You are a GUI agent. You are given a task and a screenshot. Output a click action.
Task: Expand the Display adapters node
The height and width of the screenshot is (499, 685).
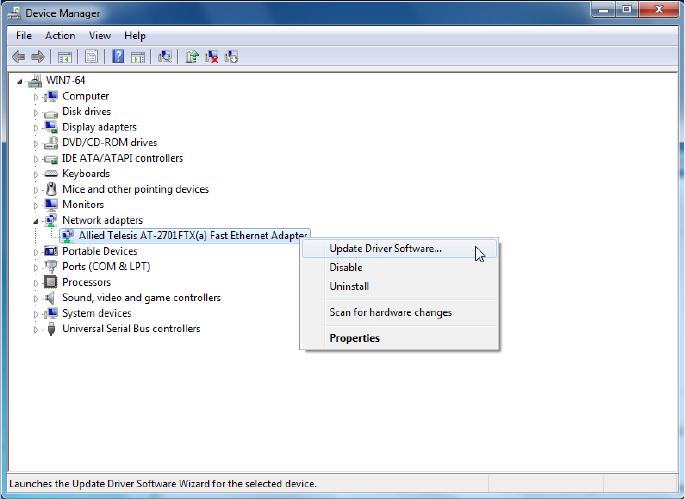coord(36,128)
